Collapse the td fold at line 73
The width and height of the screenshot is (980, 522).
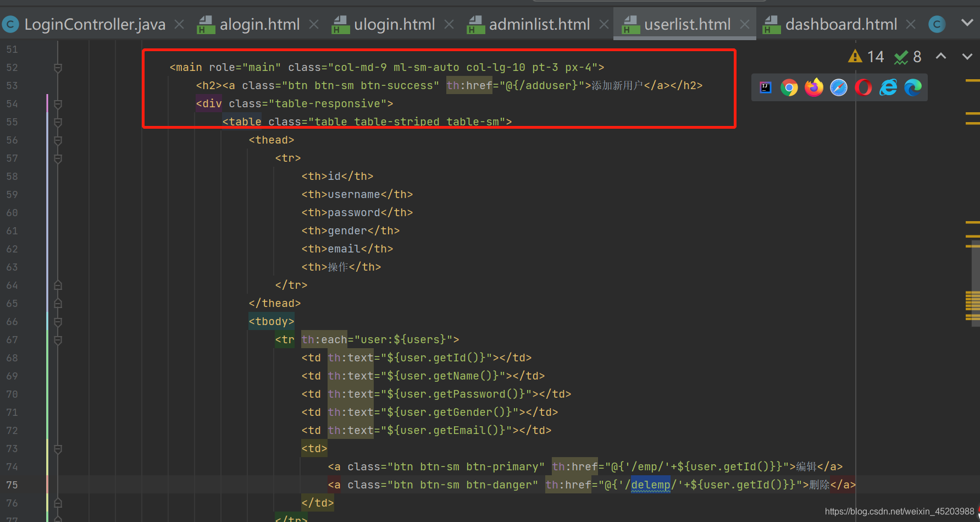tap(58, 449)
